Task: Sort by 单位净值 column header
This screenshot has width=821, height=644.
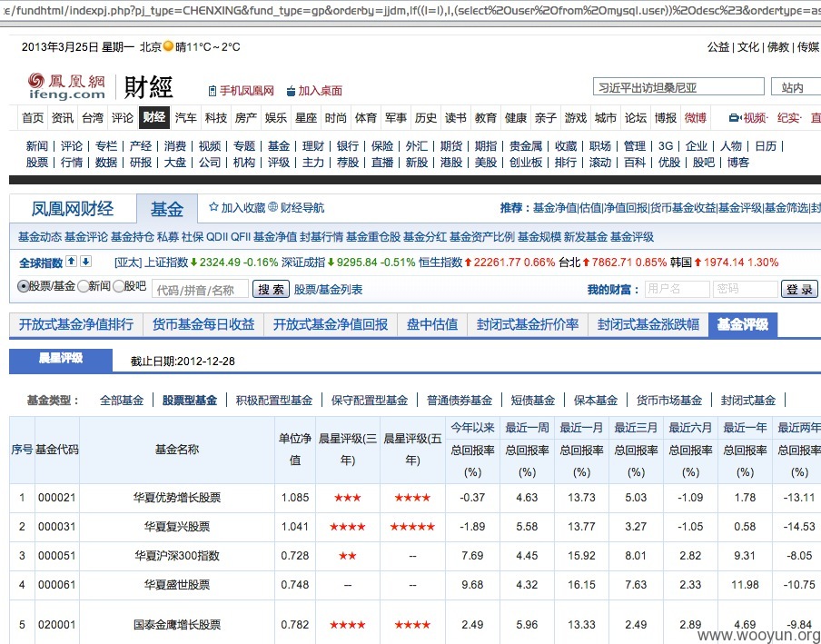Action: [295, 450]
